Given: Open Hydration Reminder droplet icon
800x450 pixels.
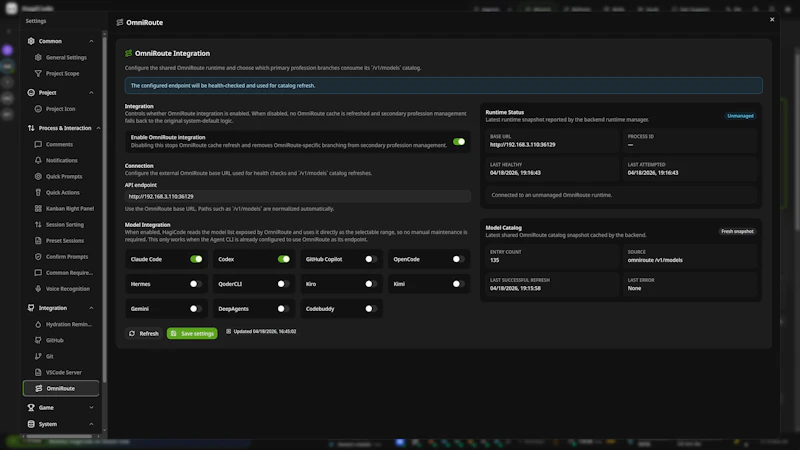Looking at the screenshot, I should pyautogui.click(x=38, y=324).
